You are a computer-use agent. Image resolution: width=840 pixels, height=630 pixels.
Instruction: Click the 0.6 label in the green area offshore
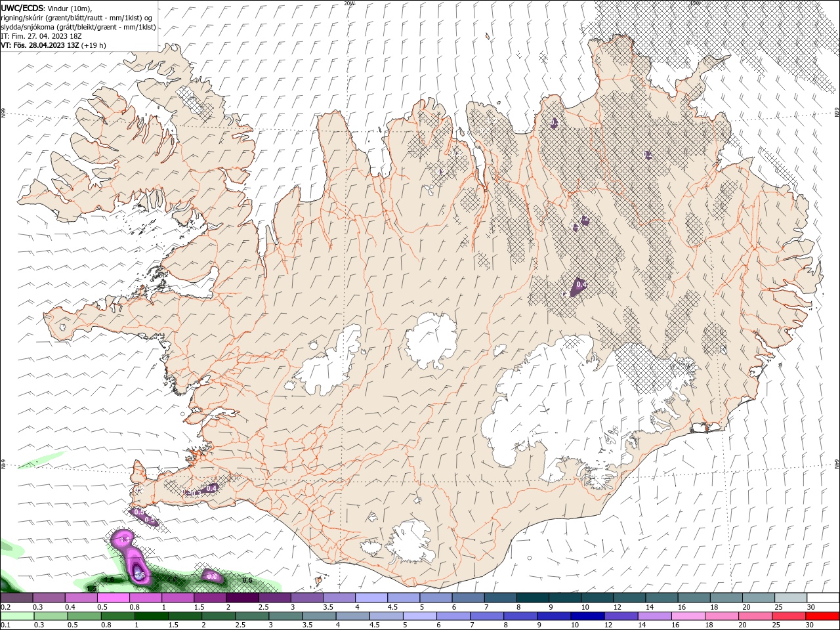247,580
